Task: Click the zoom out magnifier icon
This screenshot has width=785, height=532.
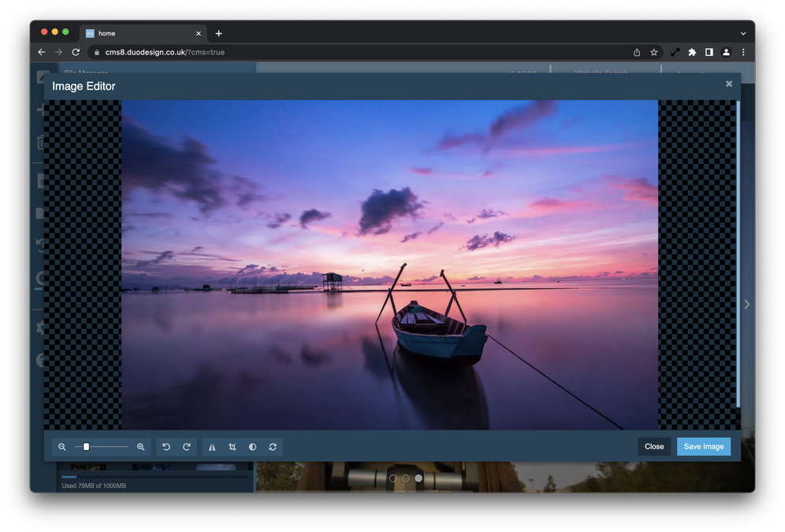Action: (x=62, y=447)
